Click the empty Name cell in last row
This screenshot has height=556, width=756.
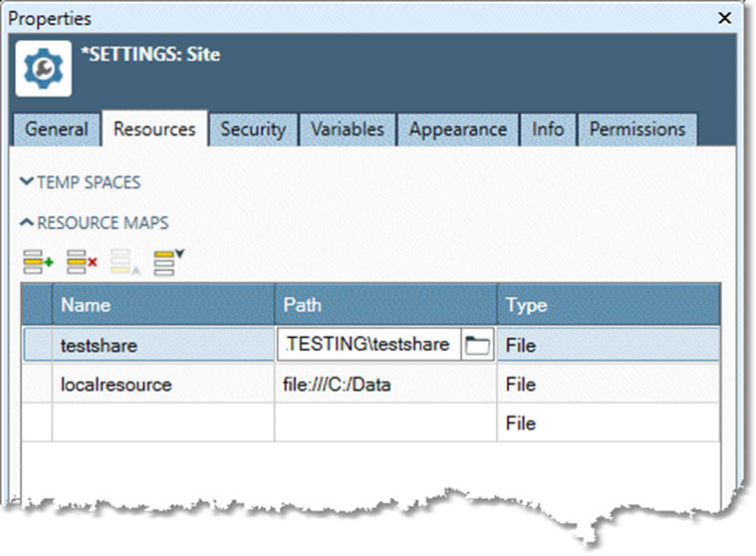pos(163,423)
